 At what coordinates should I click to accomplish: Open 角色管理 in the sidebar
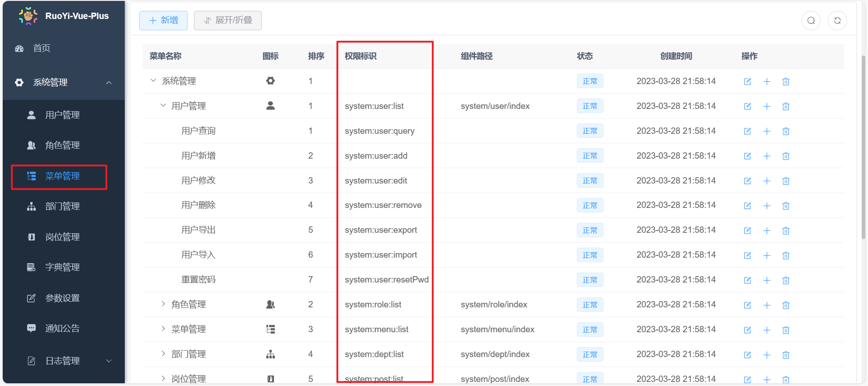(64, 145)
